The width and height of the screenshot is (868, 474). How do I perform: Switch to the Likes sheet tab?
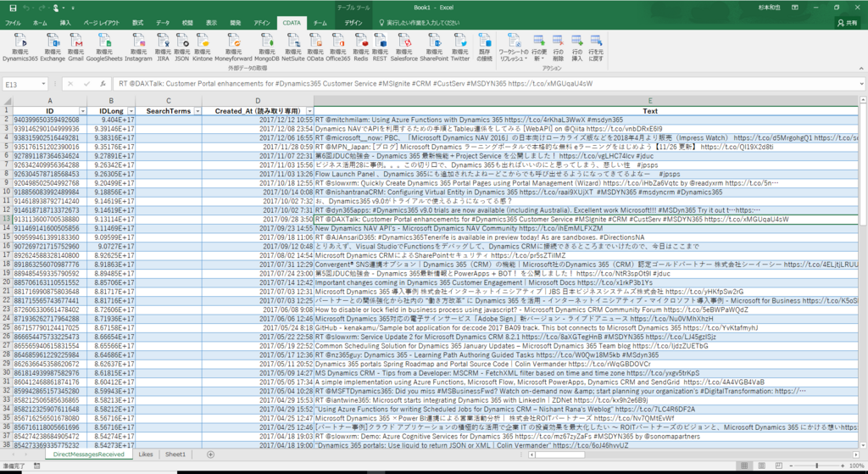coord(146,454)
